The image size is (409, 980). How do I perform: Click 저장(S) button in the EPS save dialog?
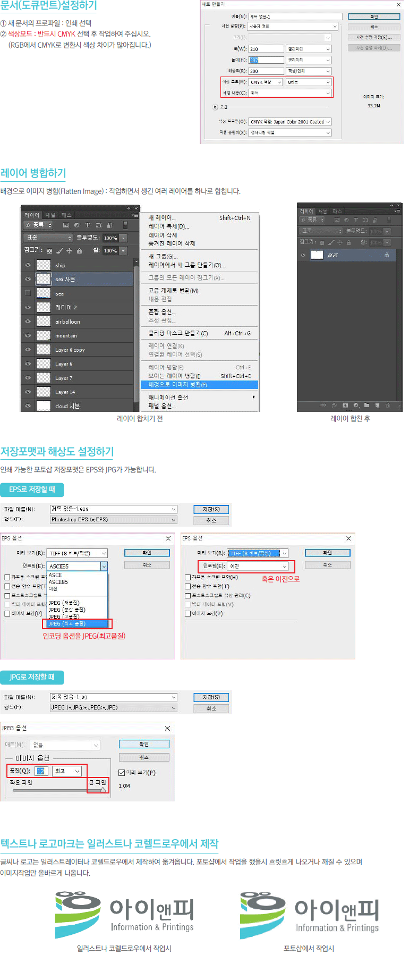211,509
